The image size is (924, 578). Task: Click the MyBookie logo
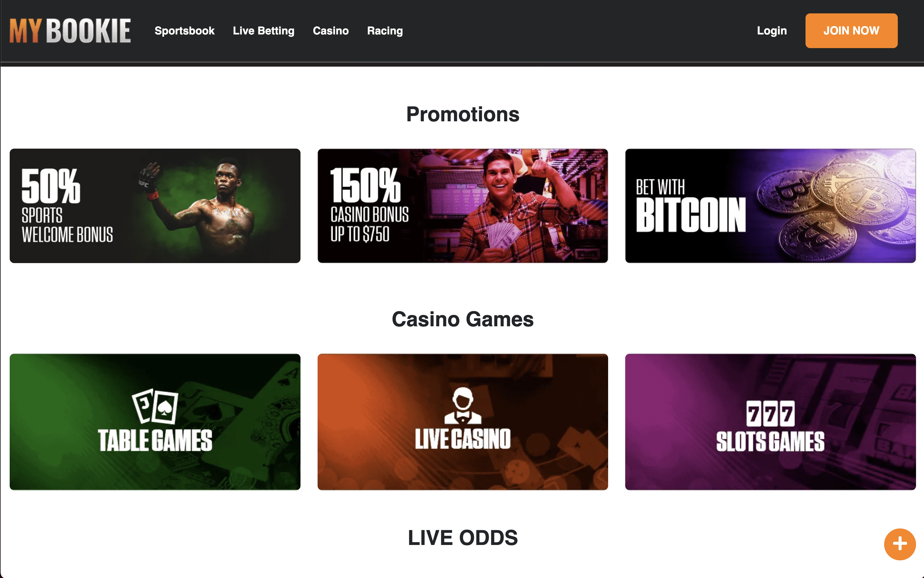pos(70,30)
